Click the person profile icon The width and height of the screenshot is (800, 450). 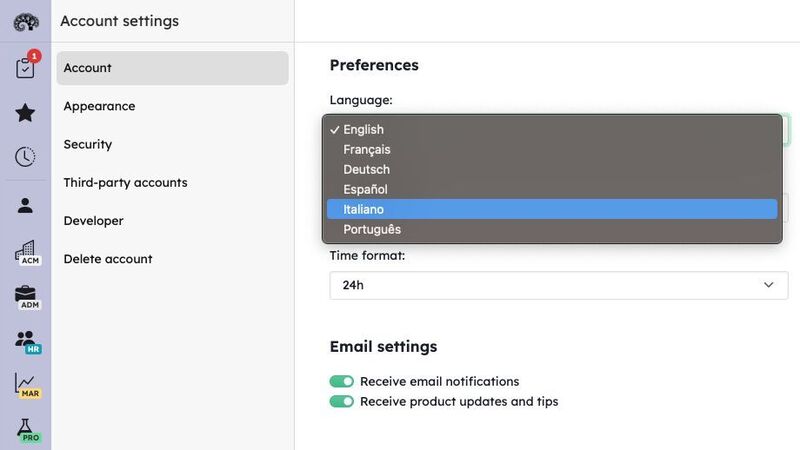[x=25, y=205]
